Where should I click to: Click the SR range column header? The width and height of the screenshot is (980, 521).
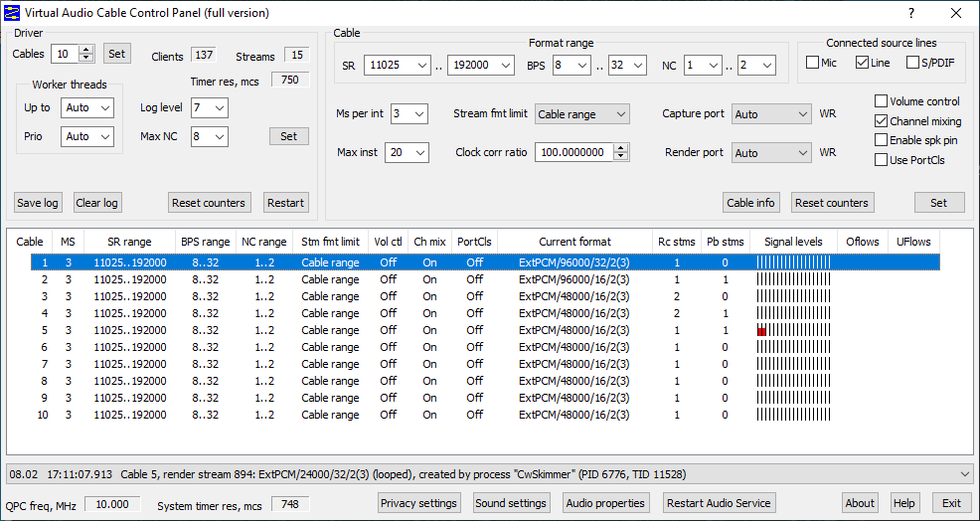point(129,242)
